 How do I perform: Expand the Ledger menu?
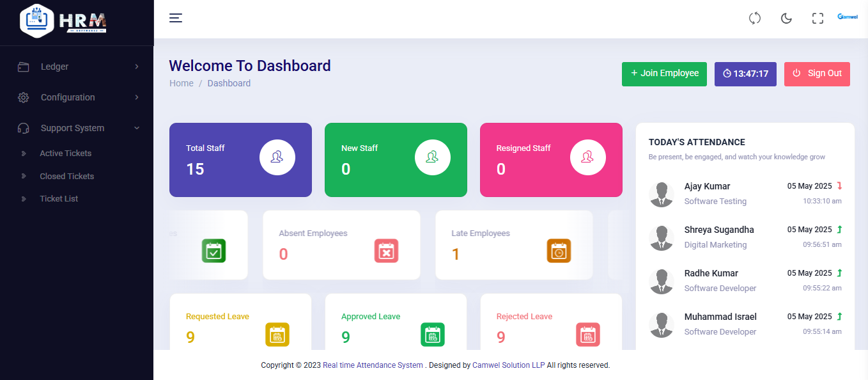(x=77, y=67)
